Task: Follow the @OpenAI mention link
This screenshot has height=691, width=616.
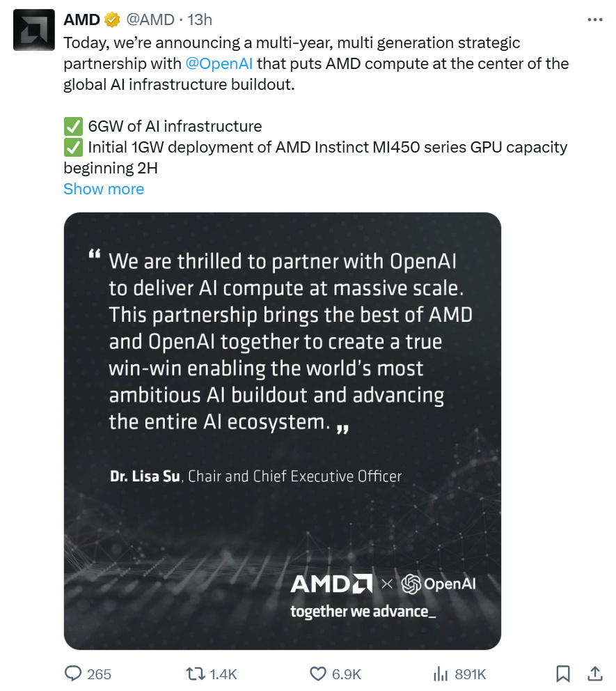Action: (x=219, y=64)
